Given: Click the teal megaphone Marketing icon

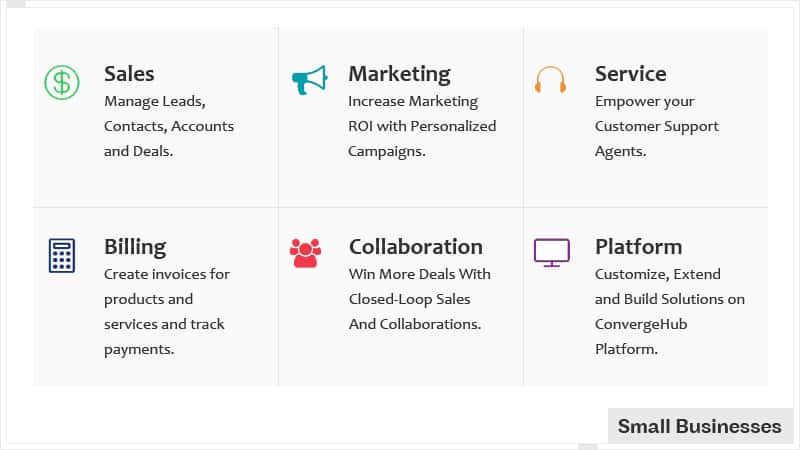Looking at the screenshot, I should (310, 80).
